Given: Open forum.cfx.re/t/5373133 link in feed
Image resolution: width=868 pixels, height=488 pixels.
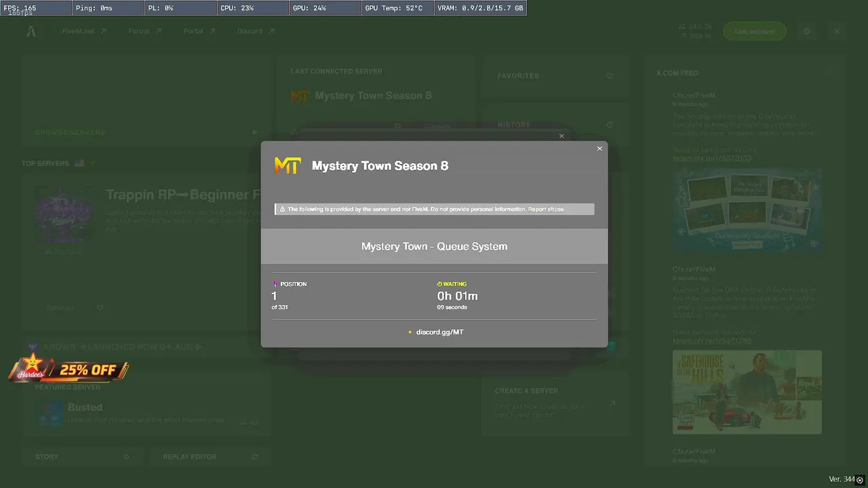Looking at the screenshot, I should [711, 159].
